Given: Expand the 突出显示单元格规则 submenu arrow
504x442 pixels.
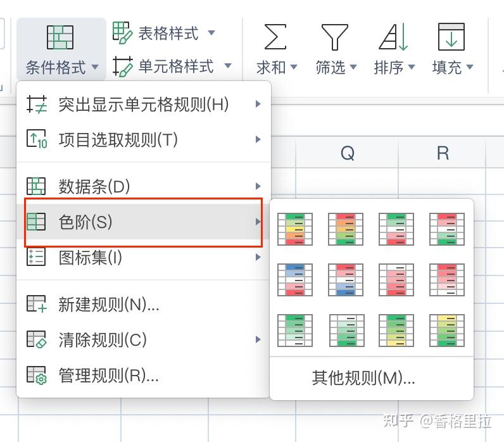Looking at the screenshot, I should 258,104.
